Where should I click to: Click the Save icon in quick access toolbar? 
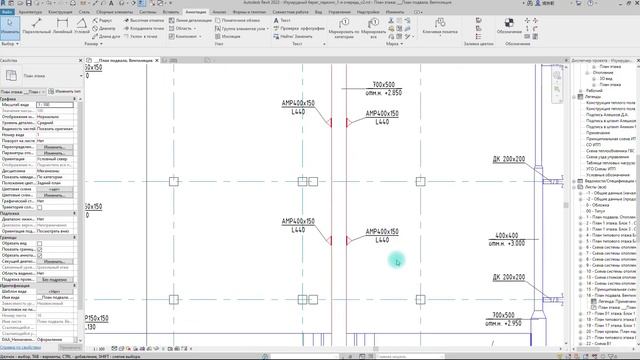click(29, 3)
